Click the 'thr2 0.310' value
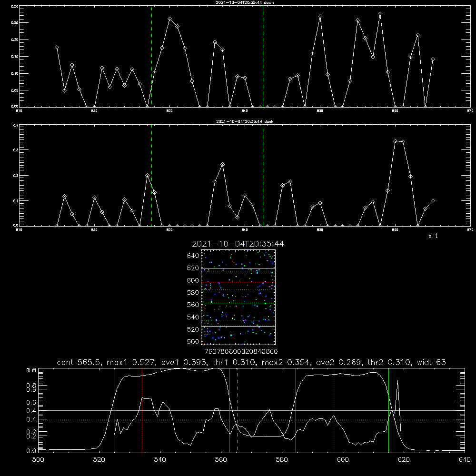This screenshot has height=476, width=476. 389,362
